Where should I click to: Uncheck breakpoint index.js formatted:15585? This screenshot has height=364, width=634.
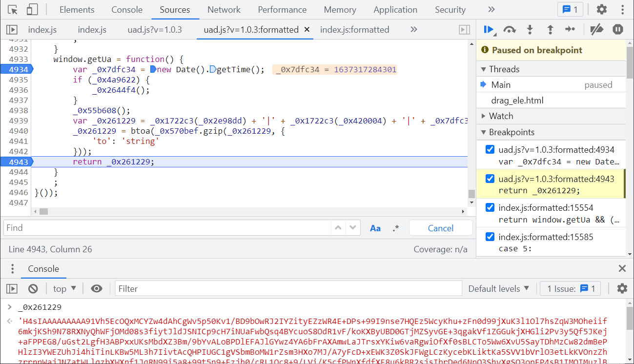(x=490, y=237)
